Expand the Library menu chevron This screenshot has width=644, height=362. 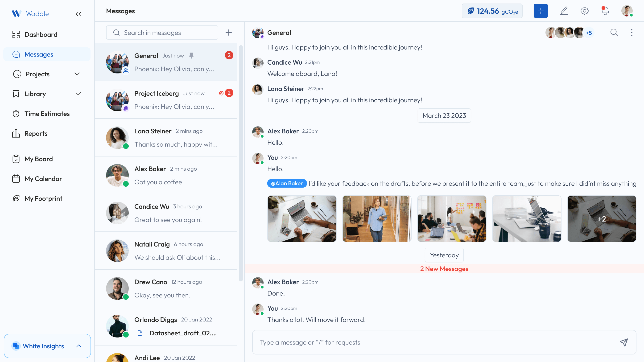pyautogui.click(x=78, y=94)
